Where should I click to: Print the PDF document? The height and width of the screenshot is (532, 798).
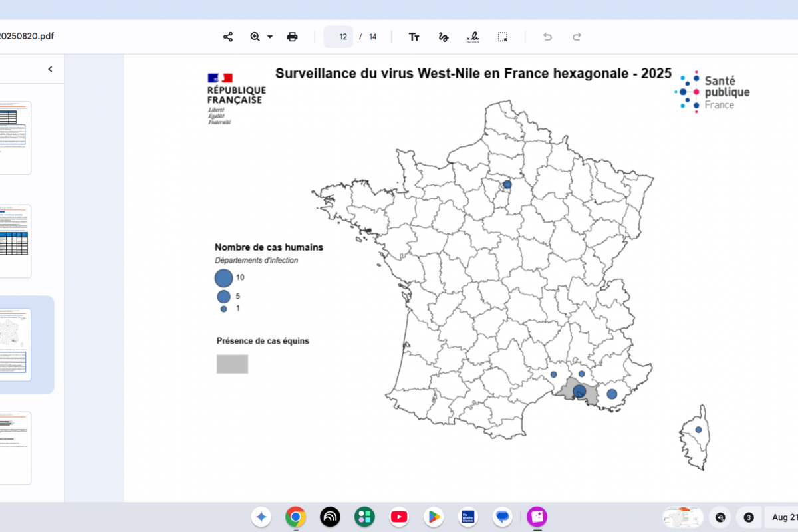(x=292, y=37)
